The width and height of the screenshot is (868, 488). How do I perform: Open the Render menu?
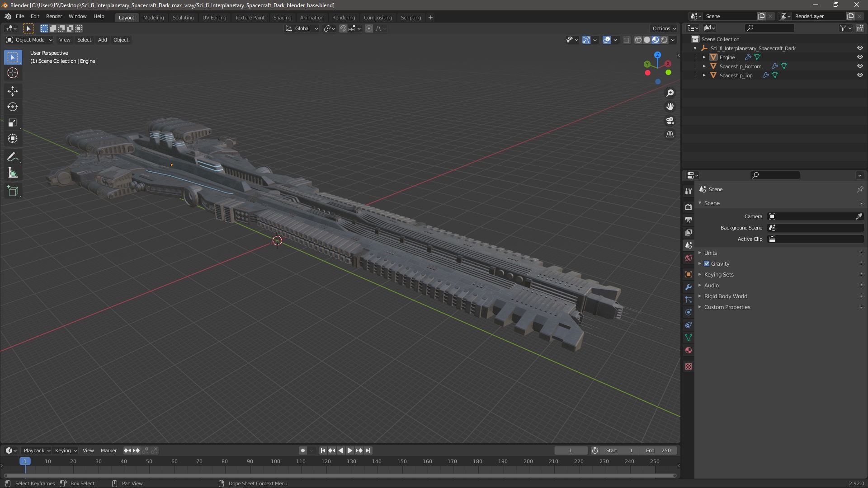coord(54,16)
